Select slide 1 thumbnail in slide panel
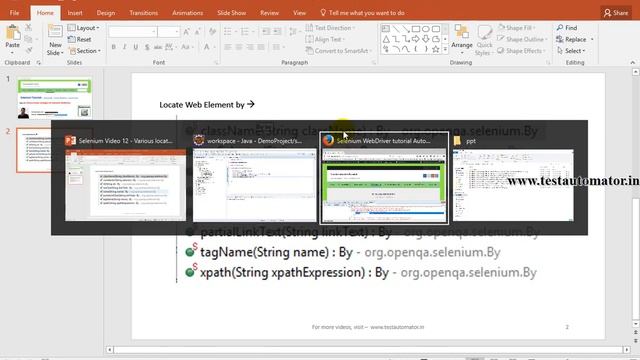 click(55, 99)
